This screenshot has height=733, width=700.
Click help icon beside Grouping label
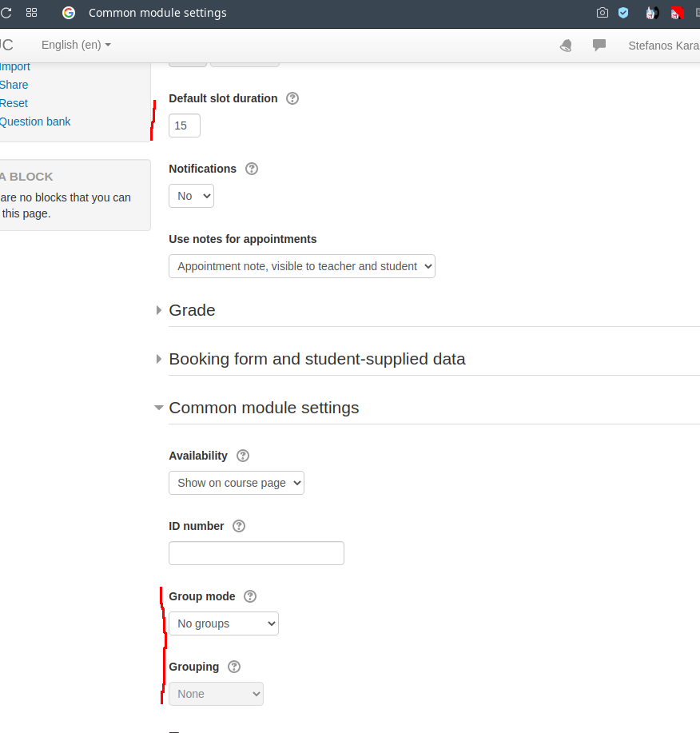click(234, 667)
